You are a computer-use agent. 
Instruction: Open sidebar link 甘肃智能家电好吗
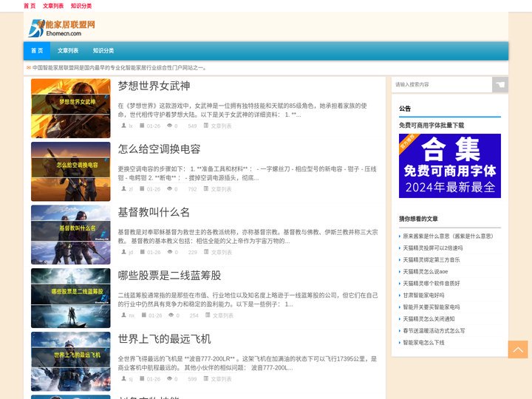(x=423, y=295)
